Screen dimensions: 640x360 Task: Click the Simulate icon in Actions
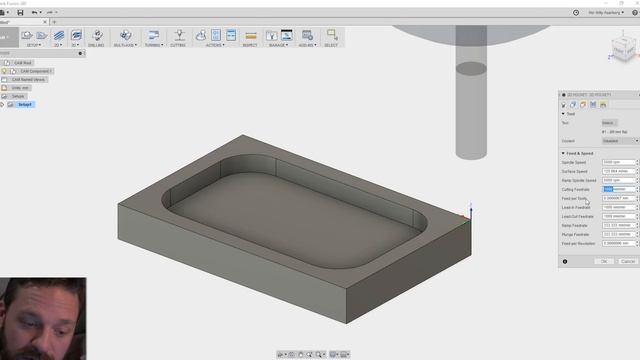(201, 36)
